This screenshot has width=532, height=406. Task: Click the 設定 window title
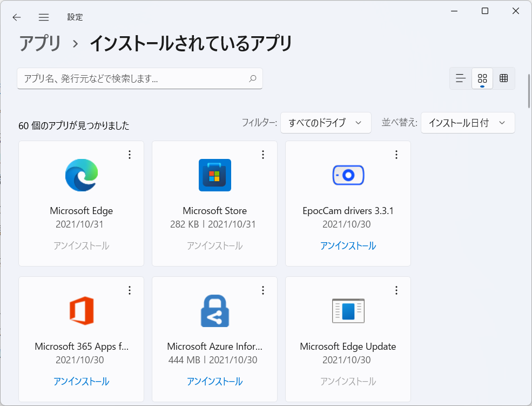tap(75, 17)
